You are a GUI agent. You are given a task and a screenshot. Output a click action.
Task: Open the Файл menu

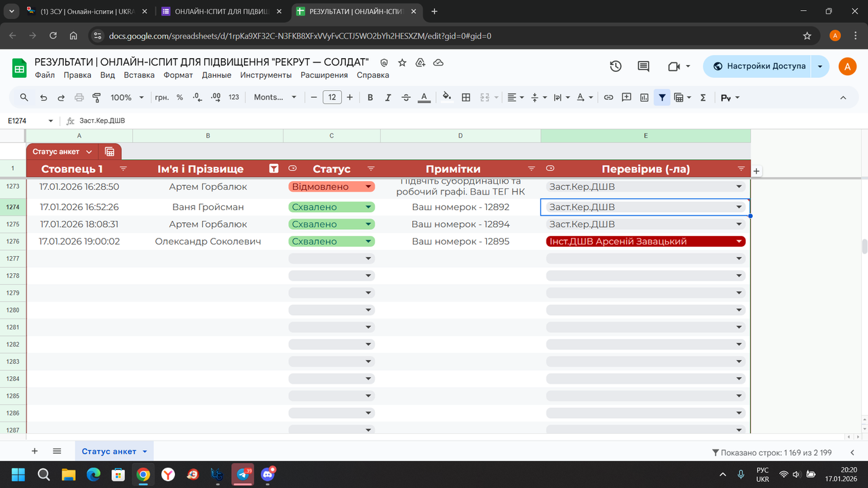click(45, 75)
